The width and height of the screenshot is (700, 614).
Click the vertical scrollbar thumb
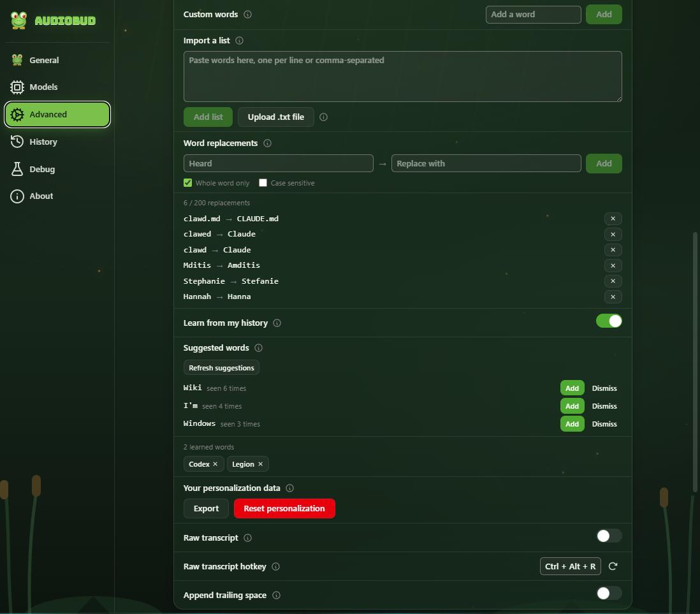pos(695,362)
